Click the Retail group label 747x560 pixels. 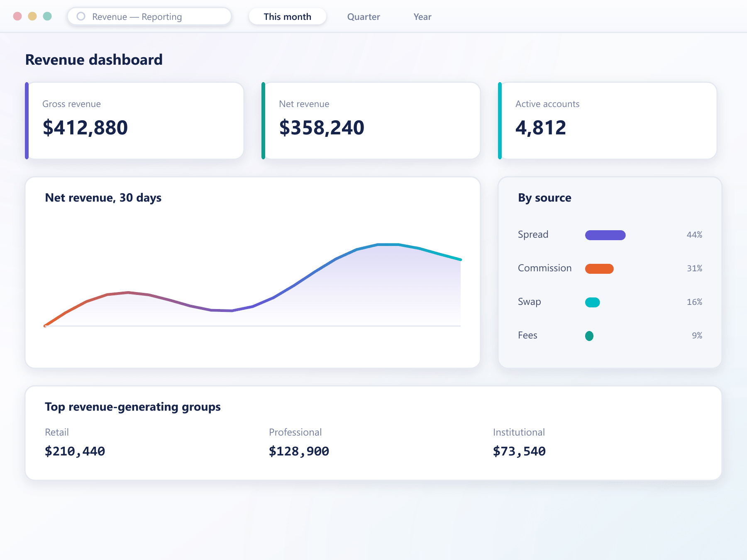(57, 432)
